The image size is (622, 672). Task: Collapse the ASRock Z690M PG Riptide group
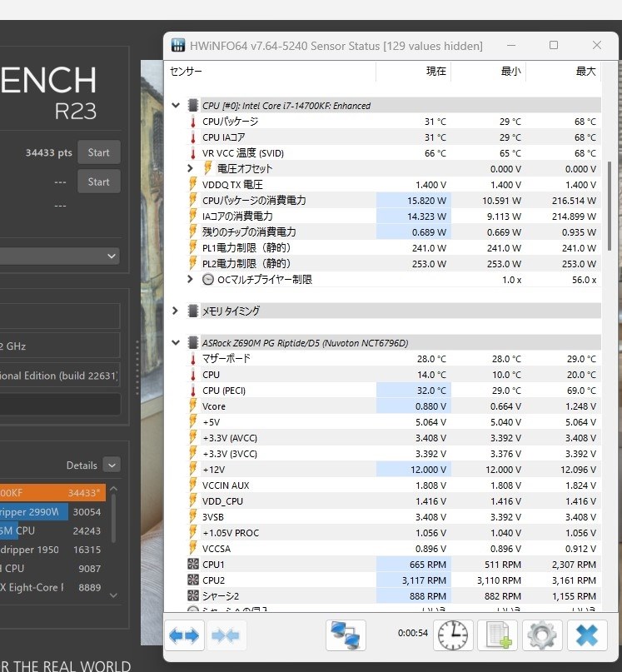[176, 343]
